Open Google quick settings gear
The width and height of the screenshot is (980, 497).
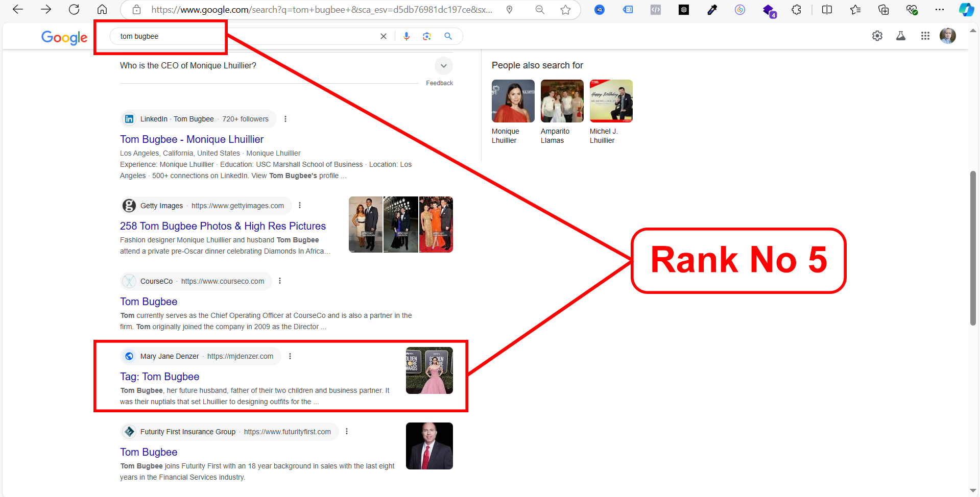pos(877,36)
